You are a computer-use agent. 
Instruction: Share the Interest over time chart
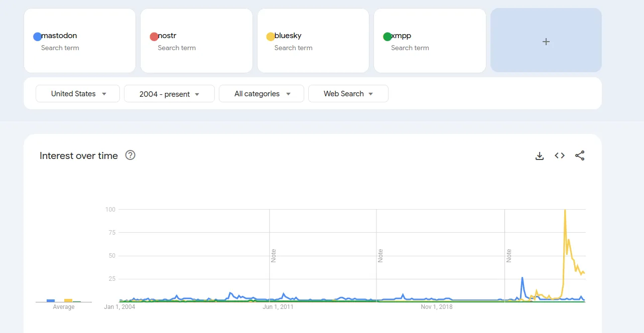pyautogui.click(x=580, y=155)
